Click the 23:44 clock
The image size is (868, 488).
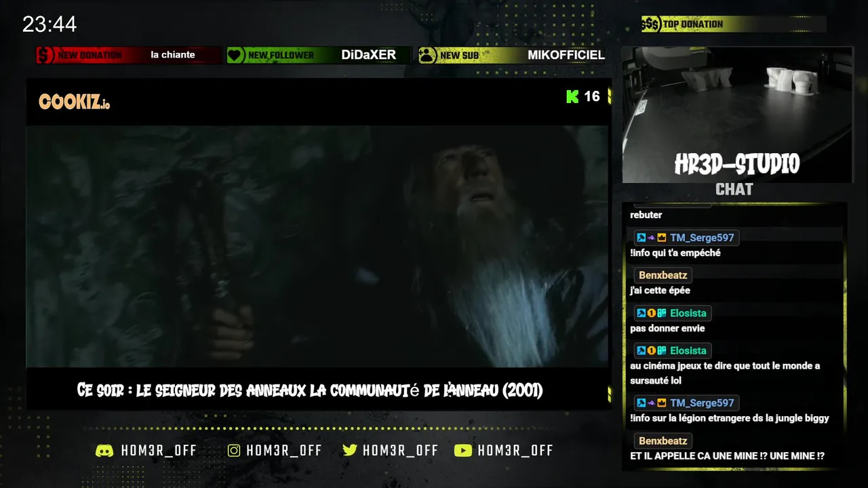[x=50, y=25]
